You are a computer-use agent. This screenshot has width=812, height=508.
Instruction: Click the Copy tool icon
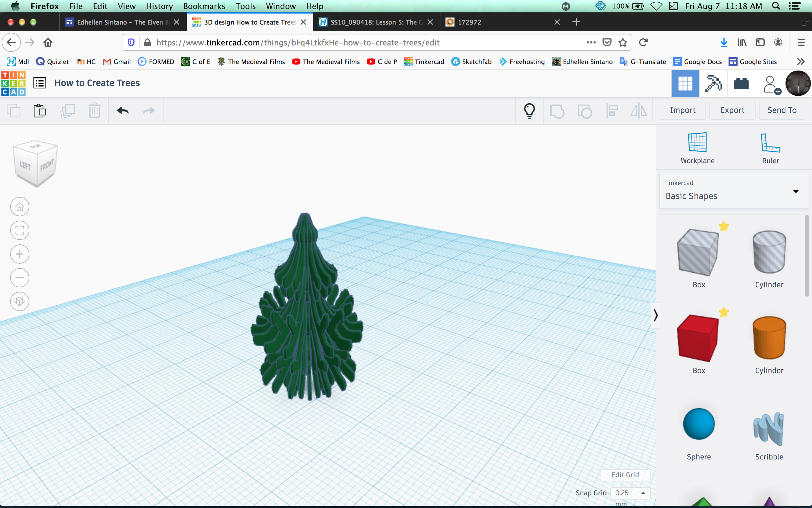click(14, 111)
